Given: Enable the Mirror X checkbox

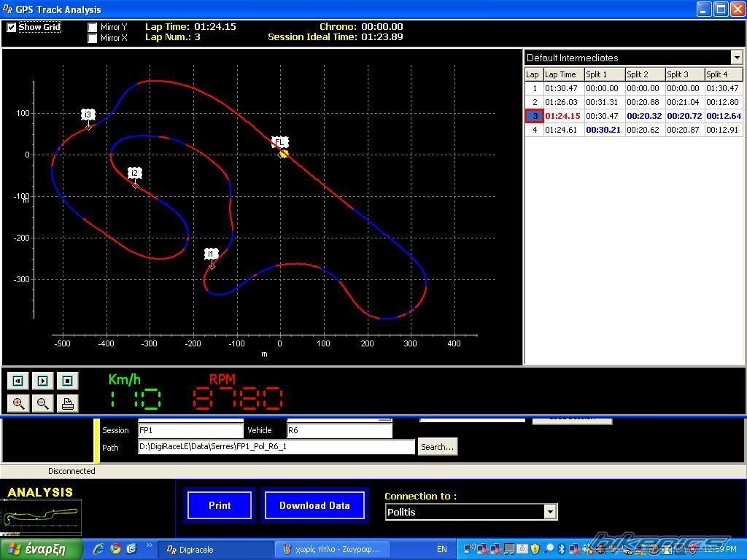Looking at the screenshot, I should 93,39.
